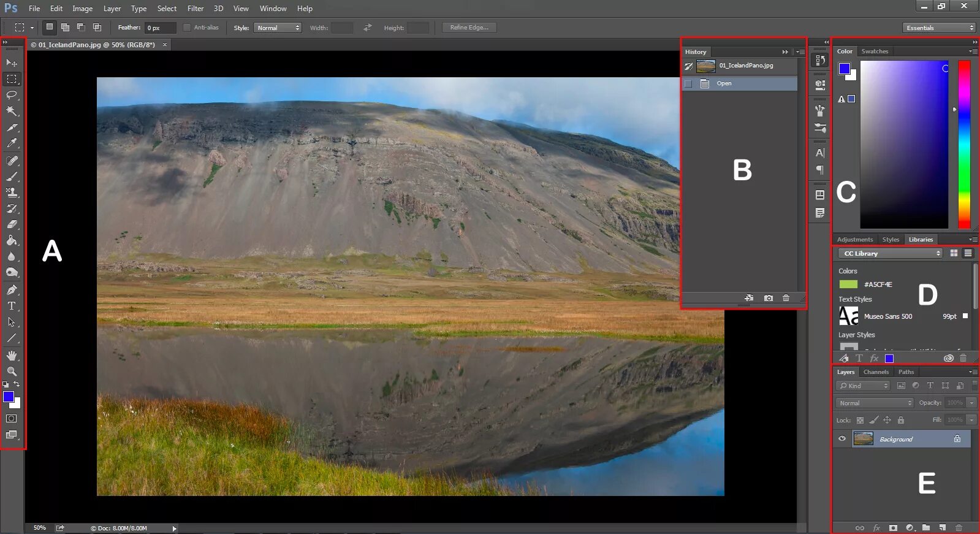Image resolution: width=980 pixels, height=534 pixels.
Task: Open the Opacity slider dropdown arrow
Action: pyautogui.click(x=971, y=403)
